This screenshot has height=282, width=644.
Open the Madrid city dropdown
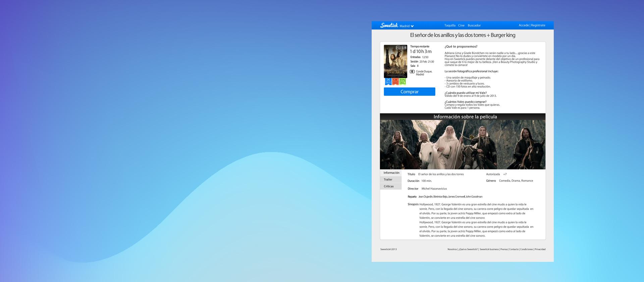(407, 26)
